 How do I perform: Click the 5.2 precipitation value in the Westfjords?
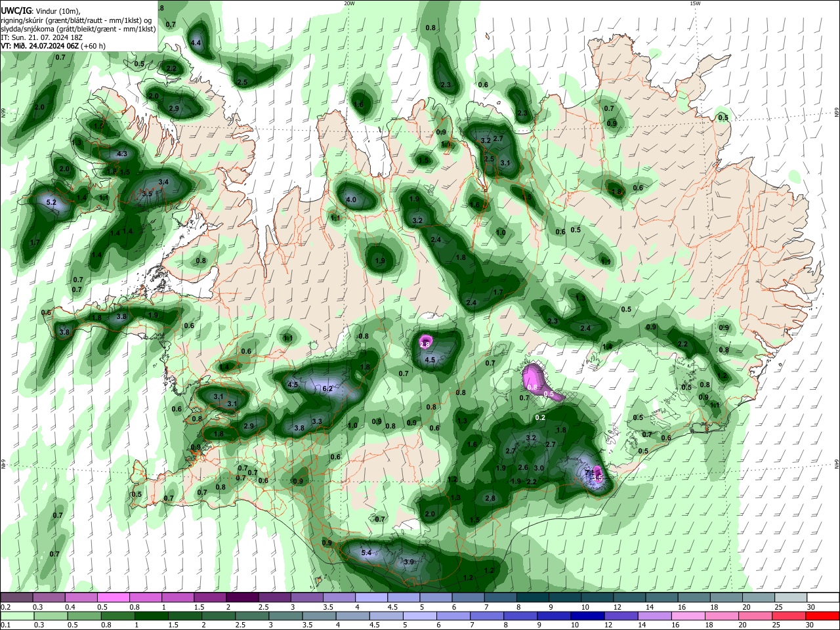click(x=51, y=203)
